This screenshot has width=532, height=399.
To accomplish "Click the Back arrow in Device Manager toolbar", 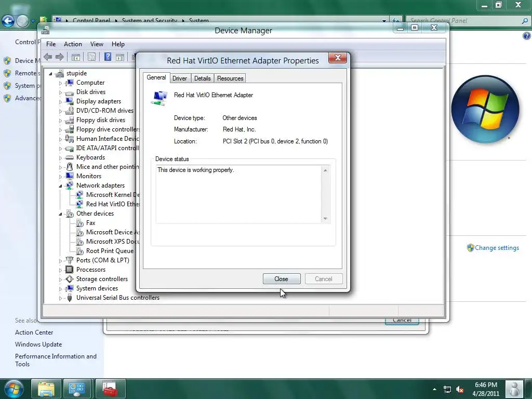I will click(48, 57).
